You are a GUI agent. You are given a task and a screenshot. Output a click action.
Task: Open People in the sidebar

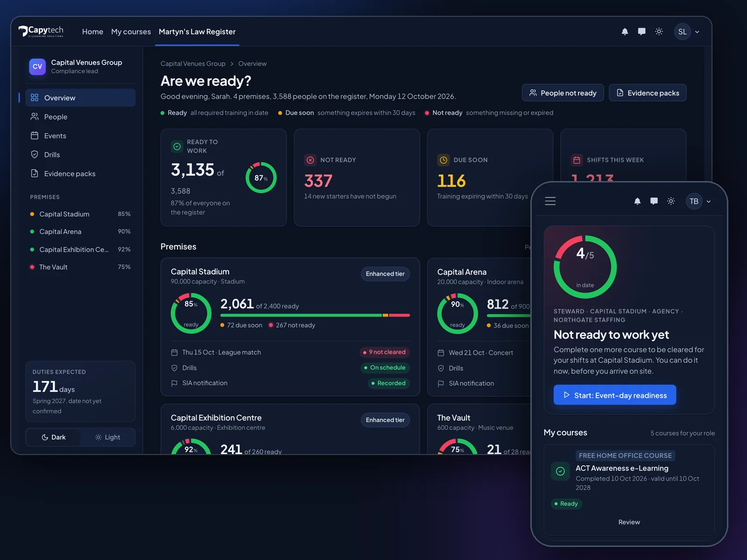pos(80,117)
